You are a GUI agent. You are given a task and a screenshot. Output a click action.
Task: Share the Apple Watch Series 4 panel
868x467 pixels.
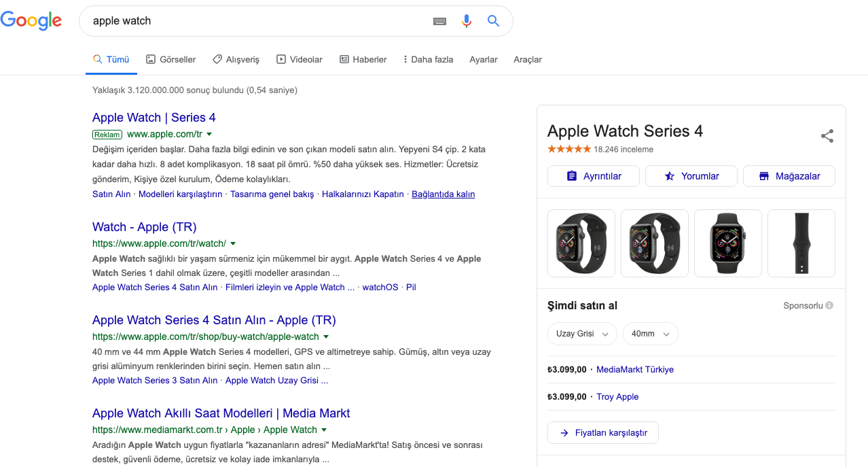click(x=827, y=136)
